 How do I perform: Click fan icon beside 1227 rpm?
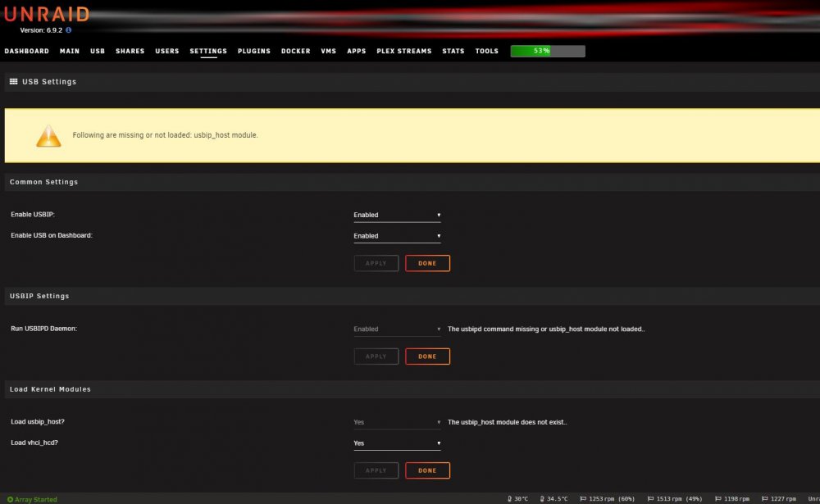(764, 499)
